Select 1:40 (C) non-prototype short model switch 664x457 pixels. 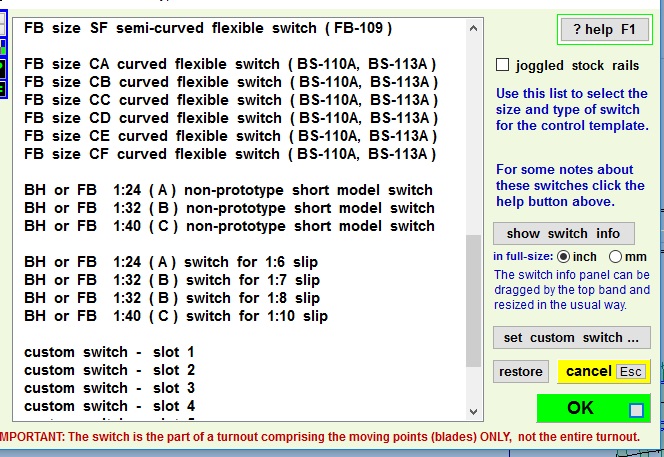(228, 226)
